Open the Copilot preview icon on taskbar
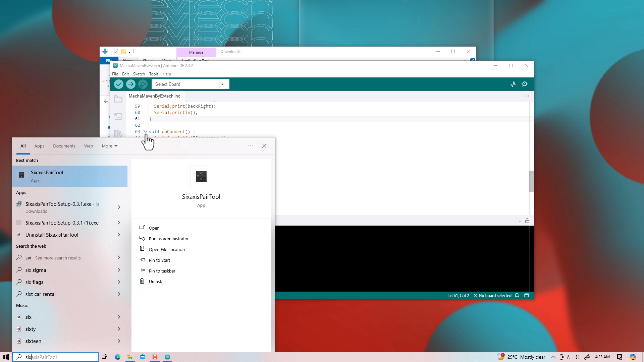This screenshot has width=644, height=362. pyautogui.click(x=633, y=357)
